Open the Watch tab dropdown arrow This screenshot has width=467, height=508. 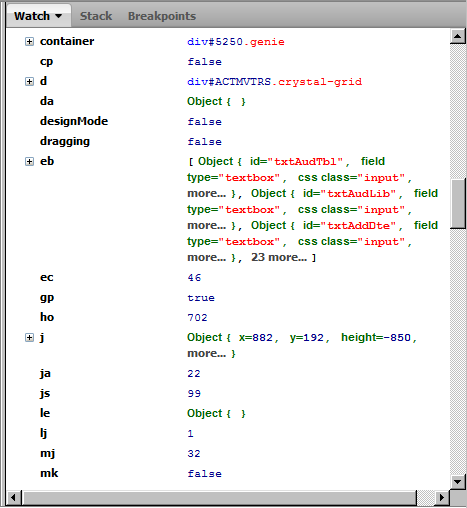[58, 16]
